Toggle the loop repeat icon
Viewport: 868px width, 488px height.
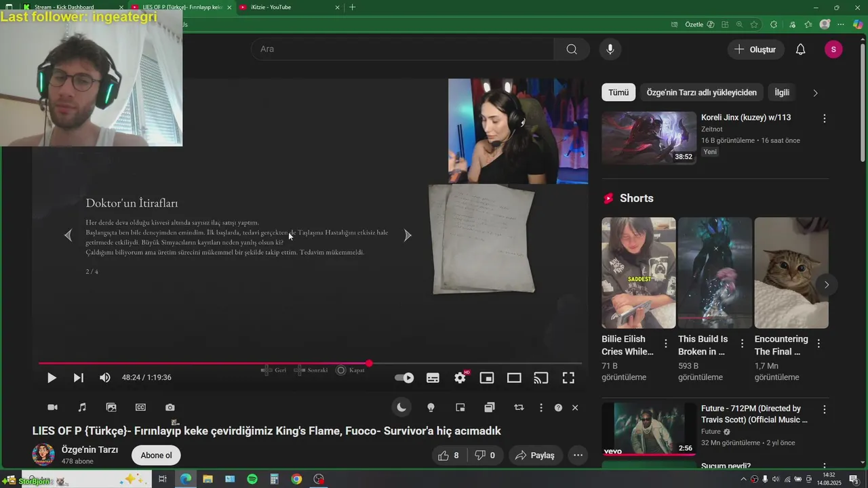519,407
